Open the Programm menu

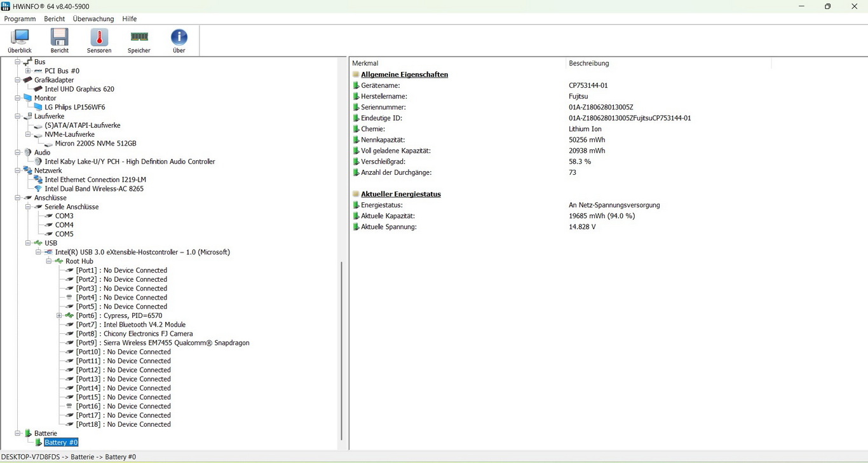tap(20, 19)
